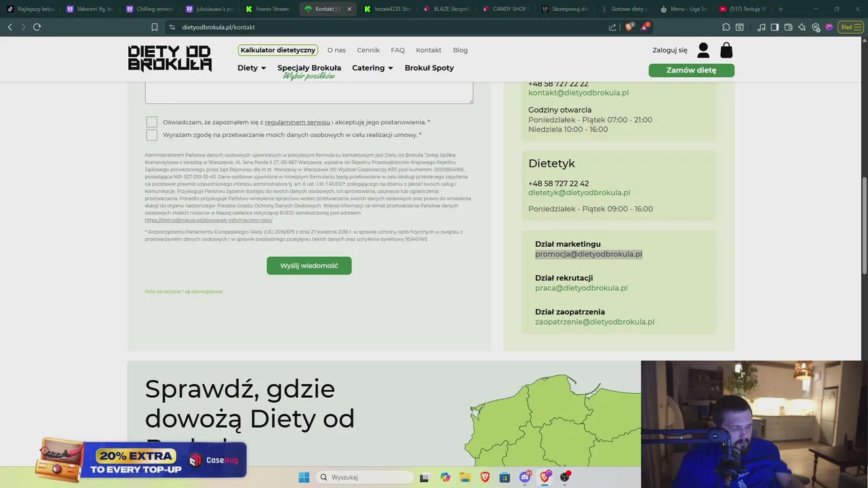The height and width of the screenshot is (488, 868).
Task: Open the regulaminem serwisu link
Action: [x=297, y=122]
